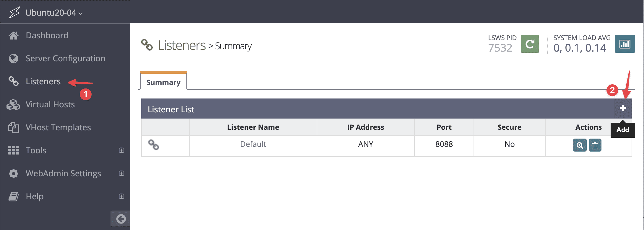644x230 pixels.
Task: Open Server Configuration in sidebar
Action: [65, 59]
